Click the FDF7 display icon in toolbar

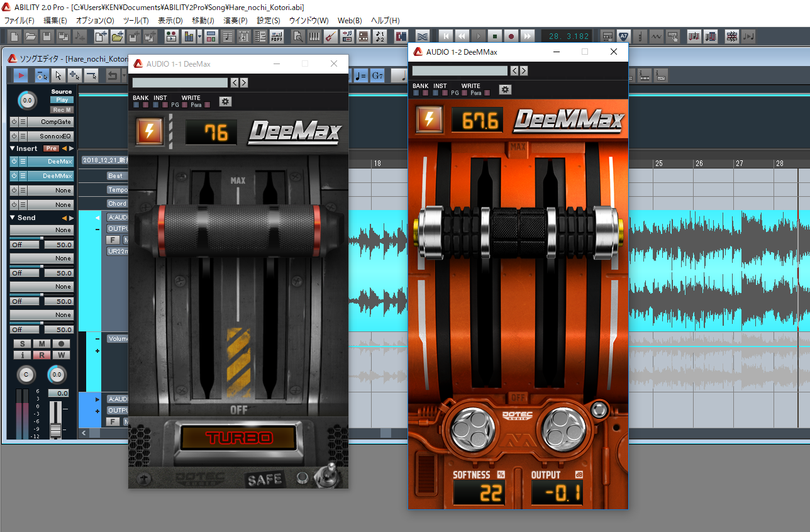point(277,36)
